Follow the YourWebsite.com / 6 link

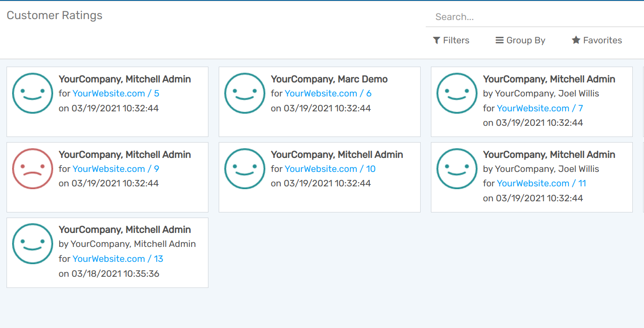coord(328,93)
